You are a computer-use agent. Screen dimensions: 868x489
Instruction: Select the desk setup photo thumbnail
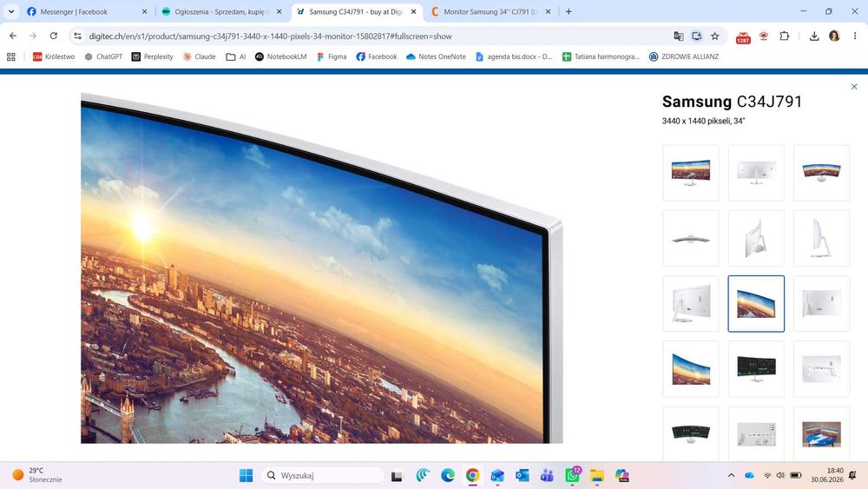pyautogui.click(x=821, y=433)
